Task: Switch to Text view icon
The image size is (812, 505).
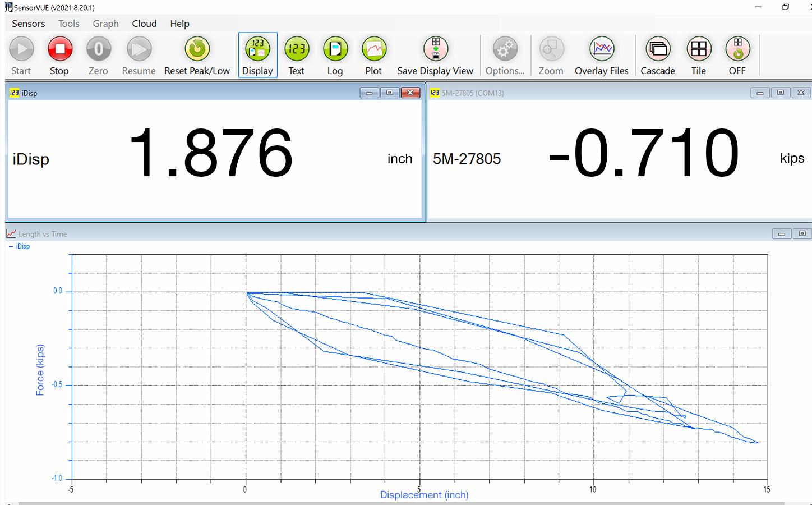Action: point(297,49)
